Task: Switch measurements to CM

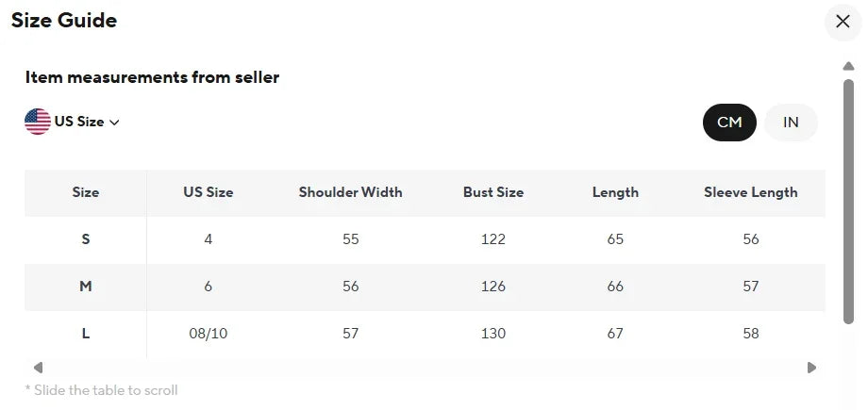Action: (x=729, y=123)
